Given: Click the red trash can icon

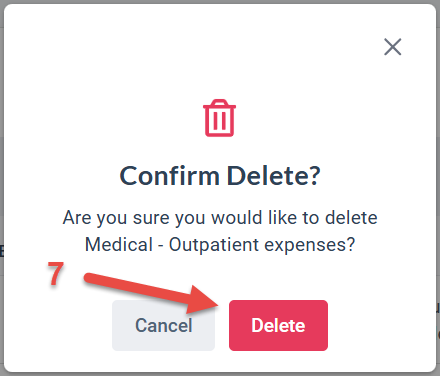Looking at the screenshot, I should (x=220, y=118).
